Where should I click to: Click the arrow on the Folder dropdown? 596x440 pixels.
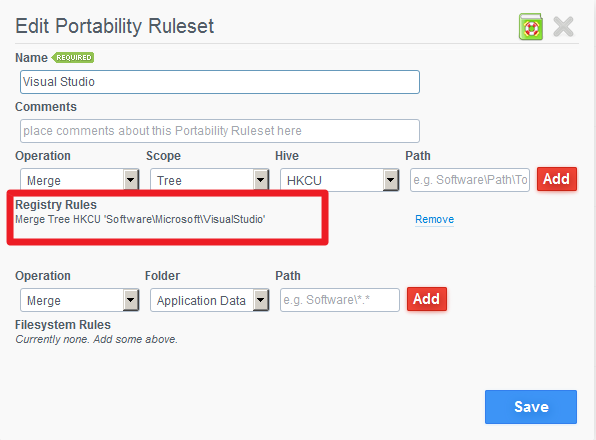(x=261, y=300)
